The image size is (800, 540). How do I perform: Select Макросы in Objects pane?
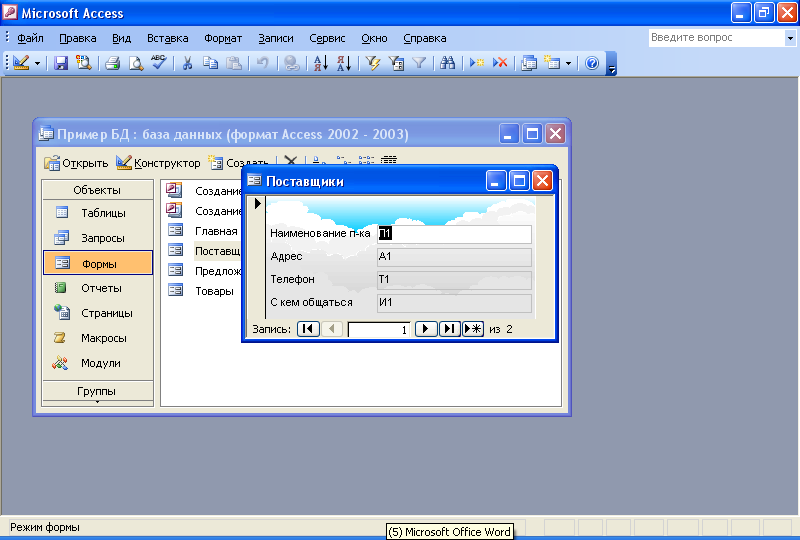tap(97, 338)
